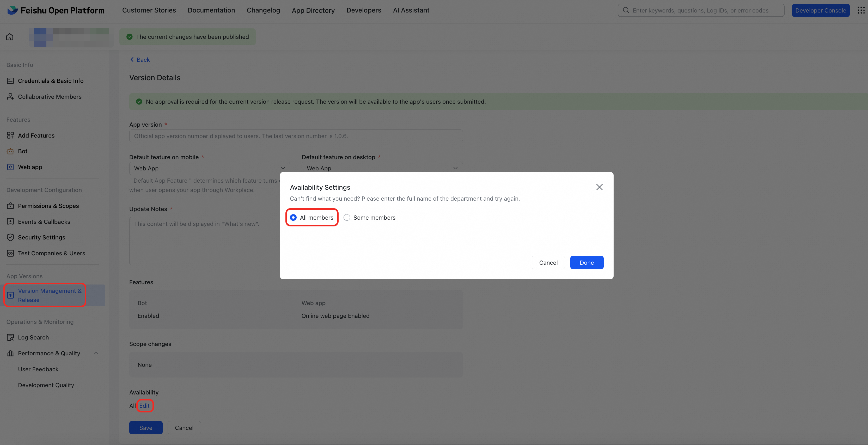Click the Collaborative Members person icon
868x445 pixels.
point(10,97)
